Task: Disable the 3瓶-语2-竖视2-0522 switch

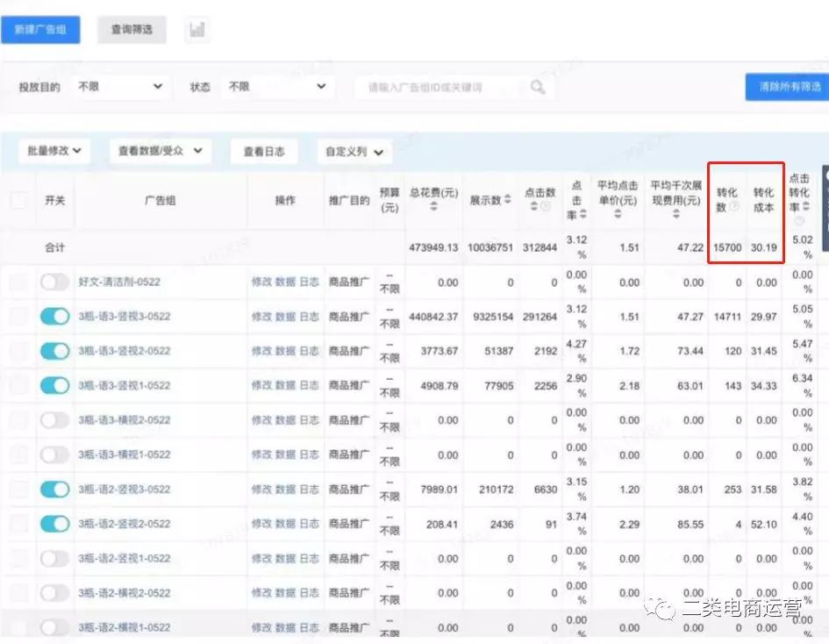Action: (55, 524)
